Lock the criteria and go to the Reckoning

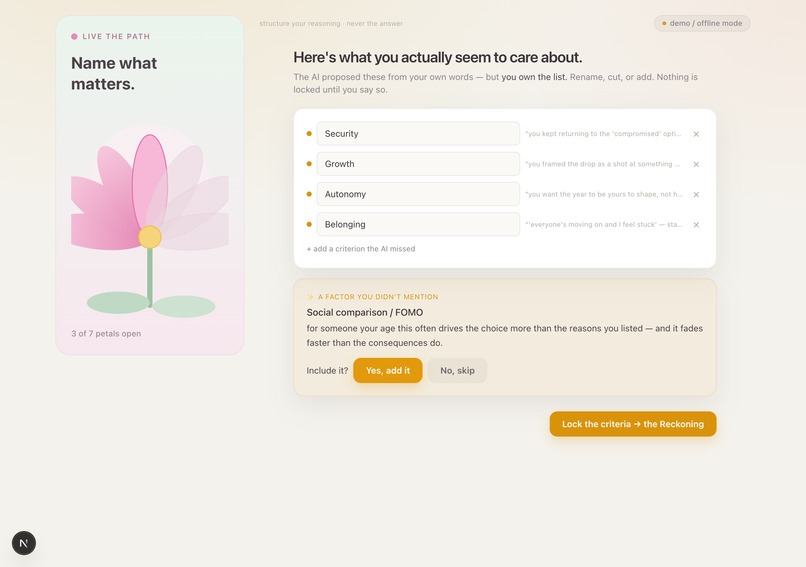point(633,424)
